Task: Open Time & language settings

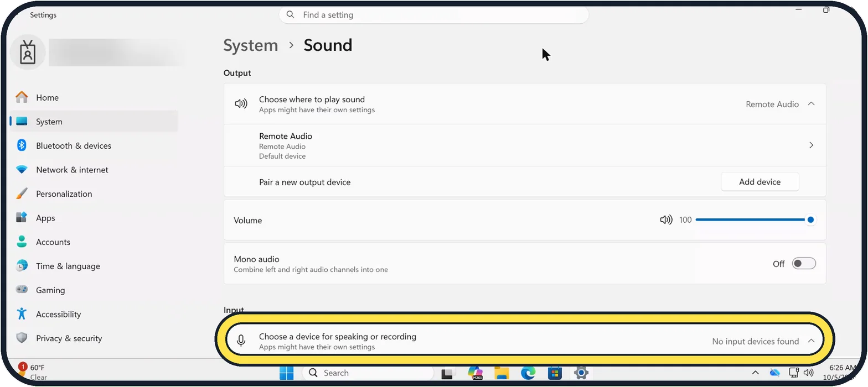Action: (94, 266)
